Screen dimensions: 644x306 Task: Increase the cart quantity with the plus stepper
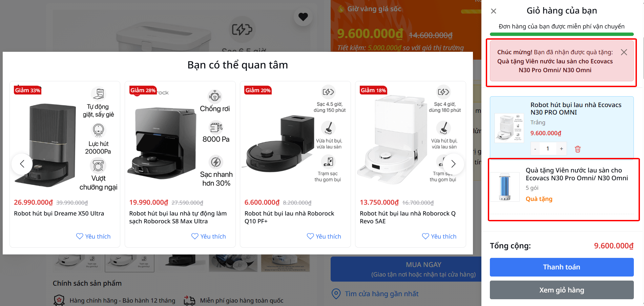[x=561, y=148]
